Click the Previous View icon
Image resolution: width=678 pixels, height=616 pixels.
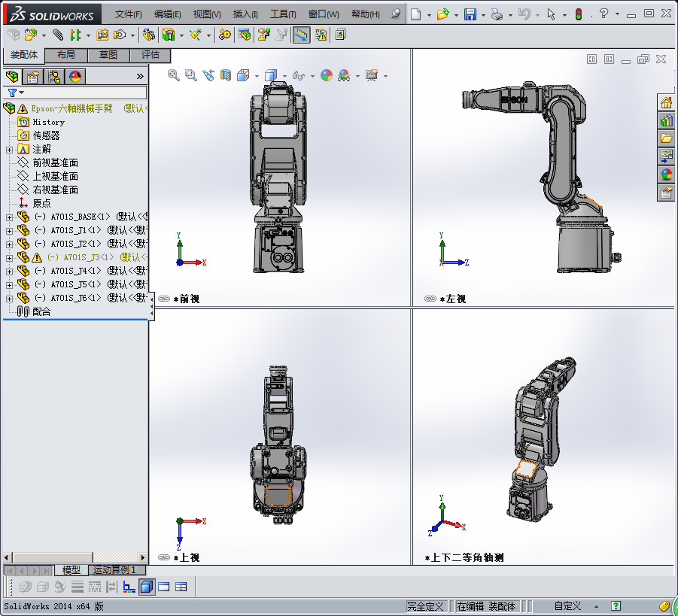[208, 75]
